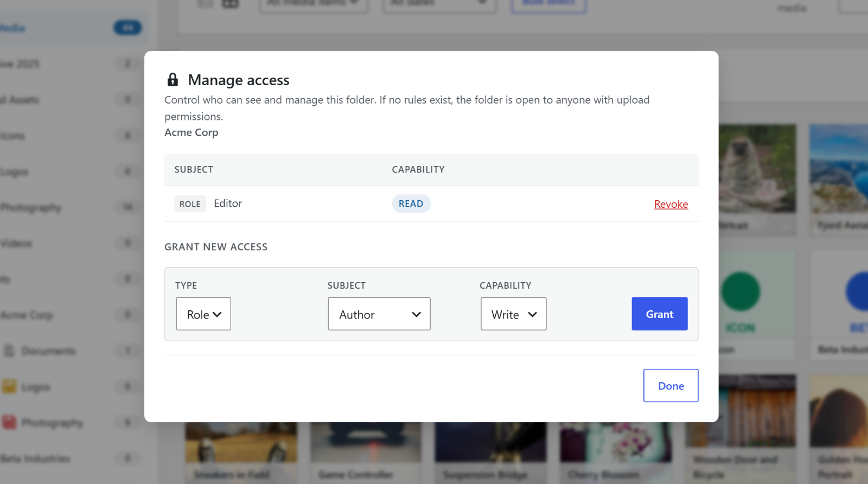868x484 pixels.
Task: Open the Type dropdown set to Role
Action: tap(203, 314)
